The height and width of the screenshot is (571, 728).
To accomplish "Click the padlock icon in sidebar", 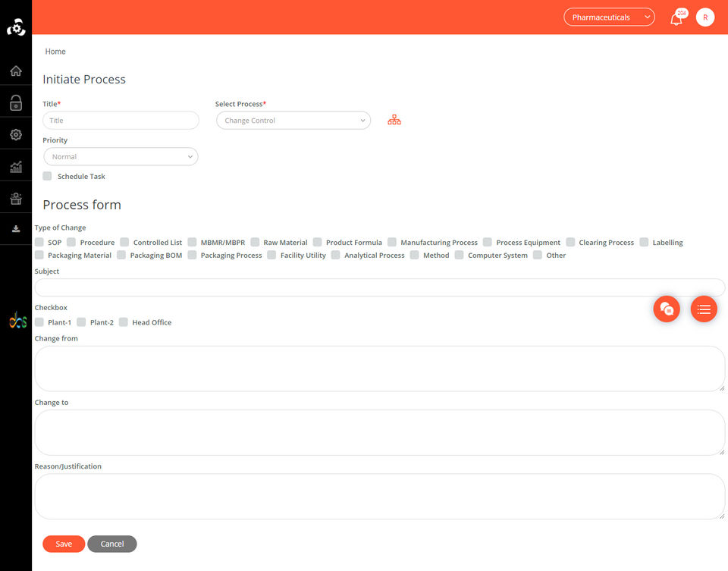I will [x=16, y=102].
